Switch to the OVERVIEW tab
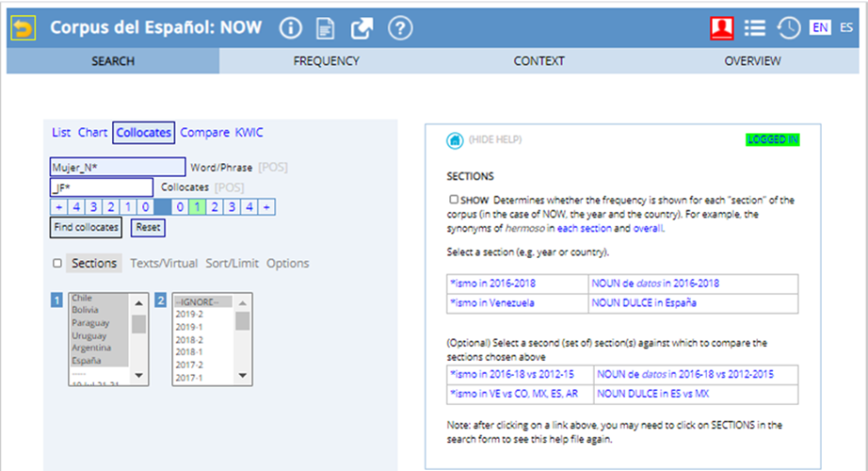 [x=751, y=61]
